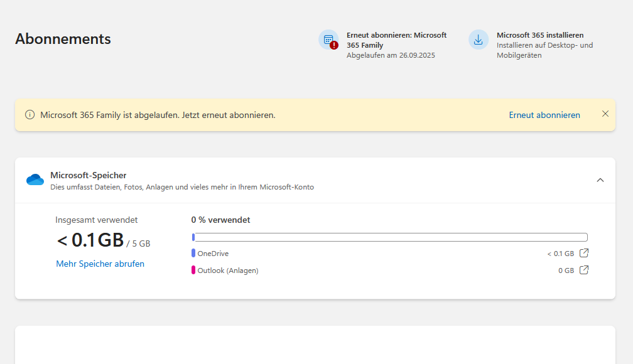633x364 pixels.
Task: Click the storage usage progress bar
Action: point(389,237)
